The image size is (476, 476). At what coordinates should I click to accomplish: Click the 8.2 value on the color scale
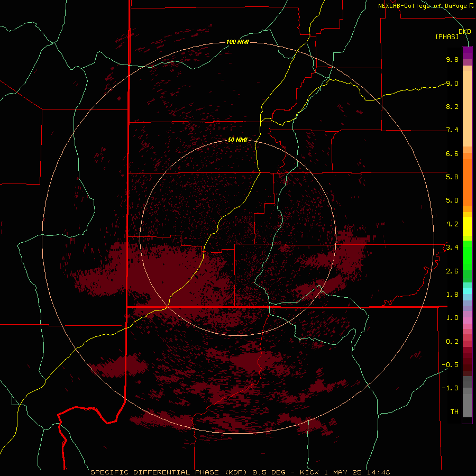(452, 106)
